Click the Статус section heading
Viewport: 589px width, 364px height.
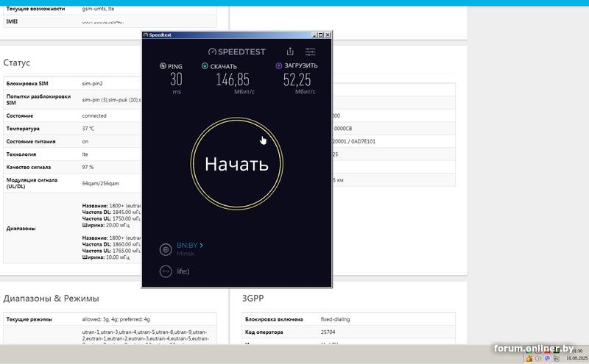click(x=16, y=63)
